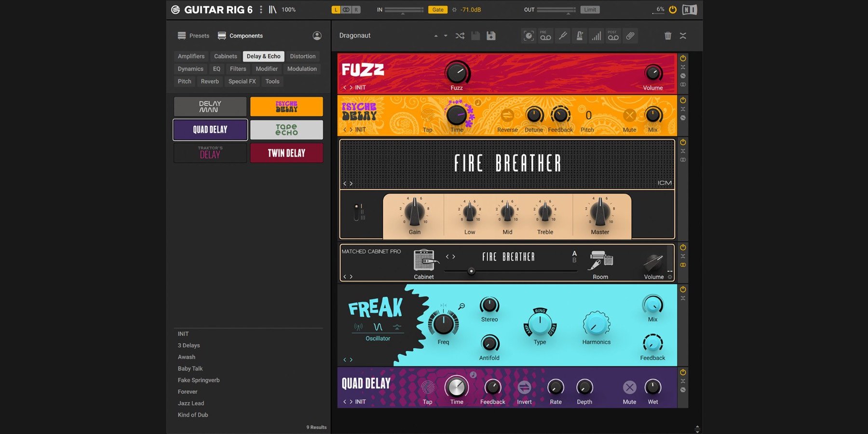Viewport: 868px width, 434px height.
Task: Select the Reverb category
Action: coord(210,81)
